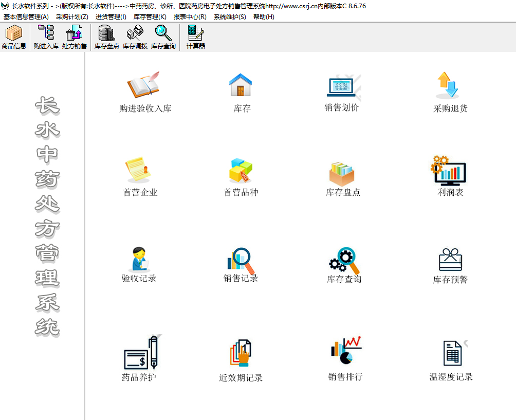
Task: Click the 销售记录 chart magnifier icon
Action: 241,260
